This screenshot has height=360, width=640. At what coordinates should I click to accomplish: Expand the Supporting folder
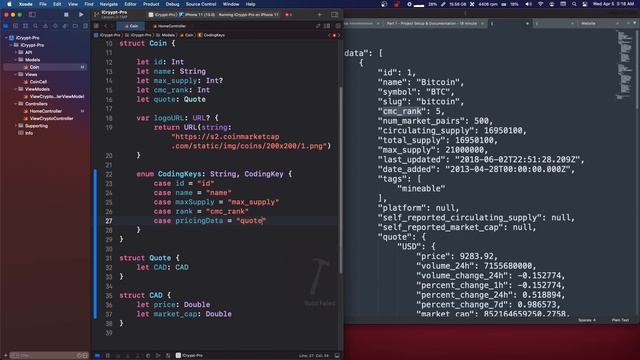16,126
